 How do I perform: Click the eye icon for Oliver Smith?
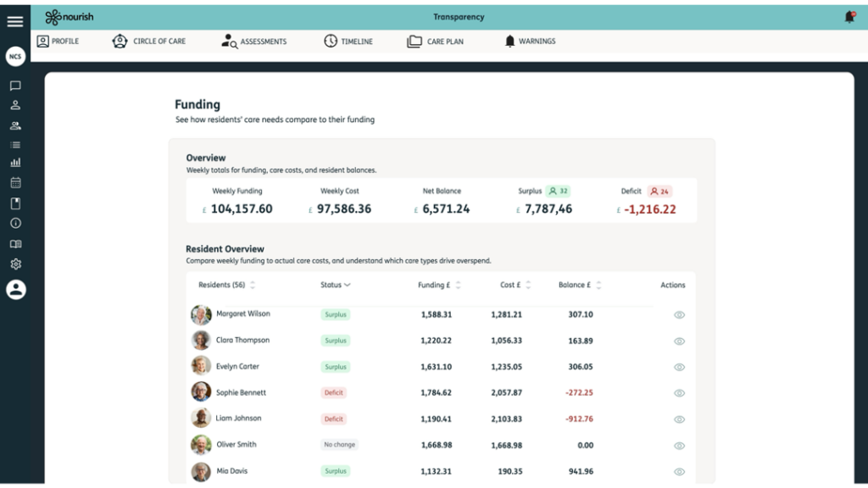[679, 446]
